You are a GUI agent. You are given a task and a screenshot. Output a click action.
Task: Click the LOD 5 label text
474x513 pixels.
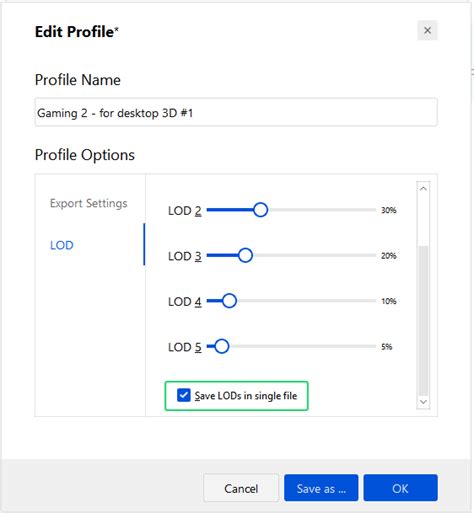(x=185, y=347)
